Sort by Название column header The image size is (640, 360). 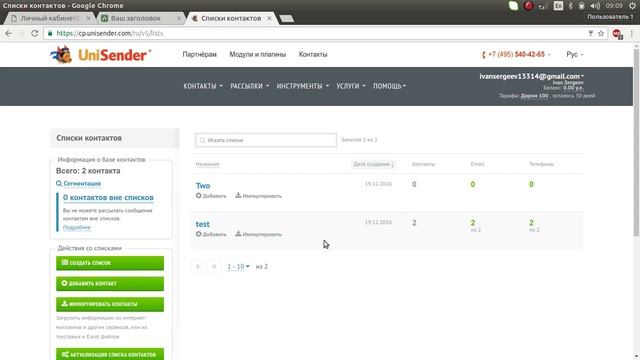coord(207,164)
